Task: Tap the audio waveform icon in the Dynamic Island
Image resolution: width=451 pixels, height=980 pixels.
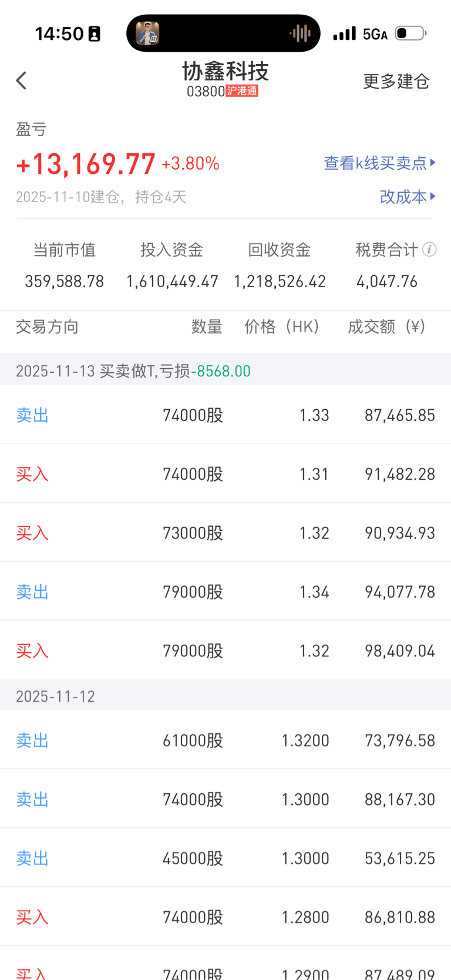Action: pyautogui.click(x=300, y=33)
